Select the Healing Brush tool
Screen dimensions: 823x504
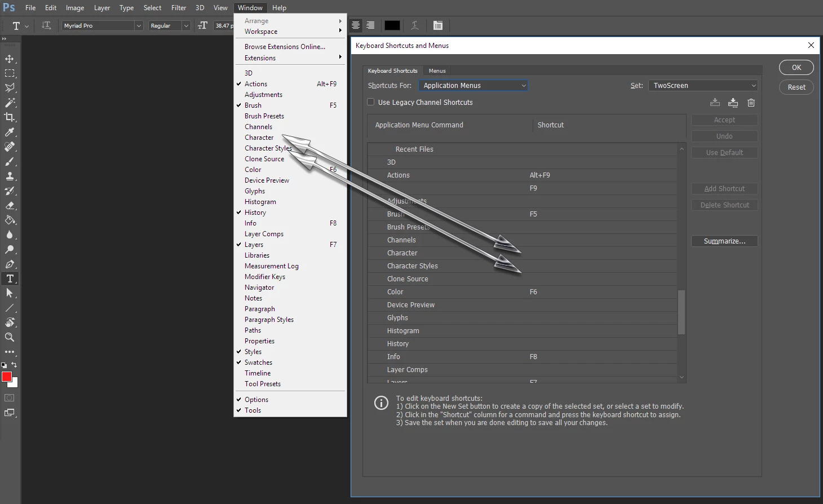point(10,147)
